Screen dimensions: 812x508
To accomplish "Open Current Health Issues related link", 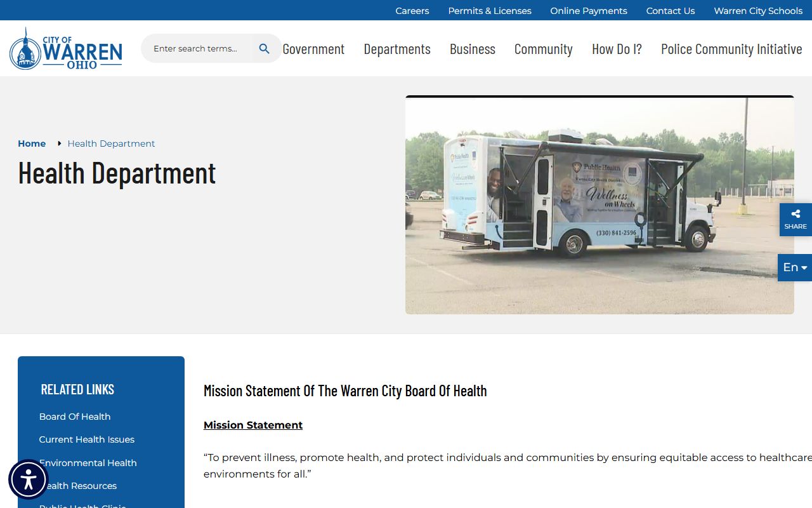I will click(x=87, y=439).
